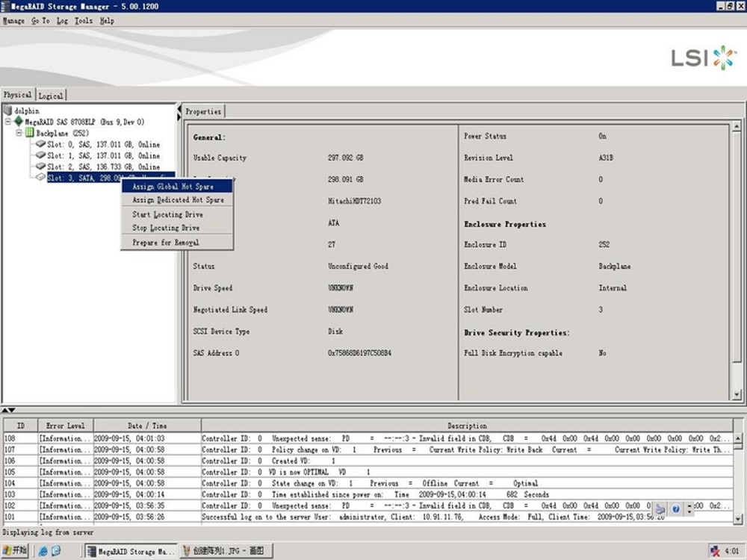The image size is (747, 560).
Task: Select Start Locating Drive option
Action: pyautogui.click(x=167, y=214)
